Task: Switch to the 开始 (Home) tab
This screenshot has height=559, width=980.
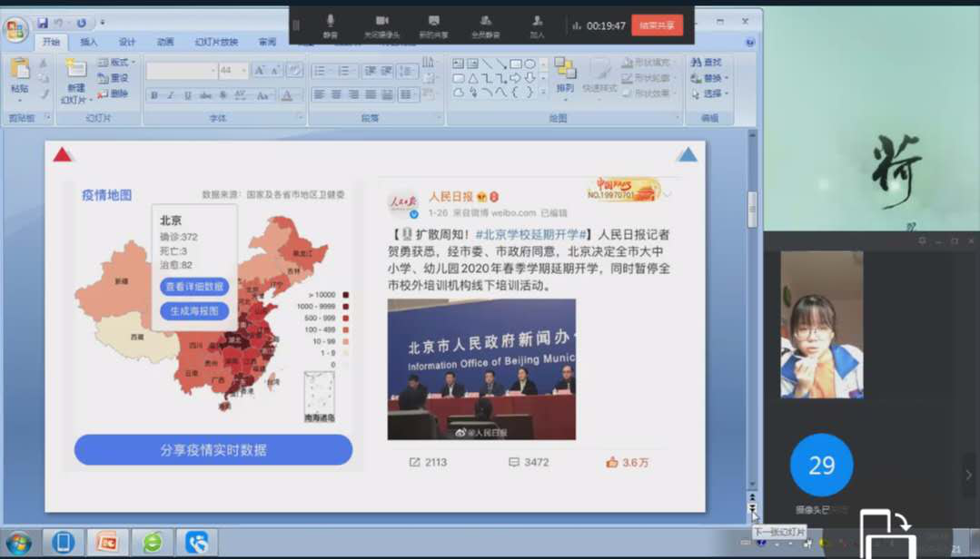Action: click(51, 42)
